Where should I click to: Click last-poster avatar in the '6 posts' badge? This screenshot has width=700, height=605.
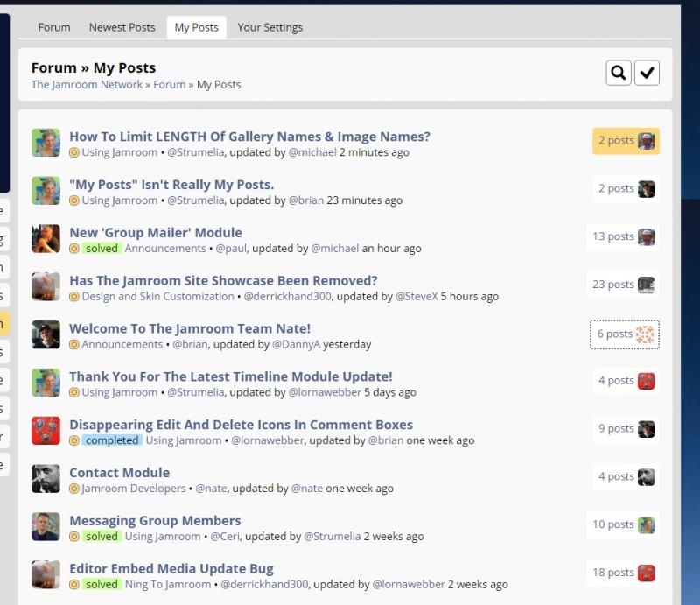[x=646, y=334]
